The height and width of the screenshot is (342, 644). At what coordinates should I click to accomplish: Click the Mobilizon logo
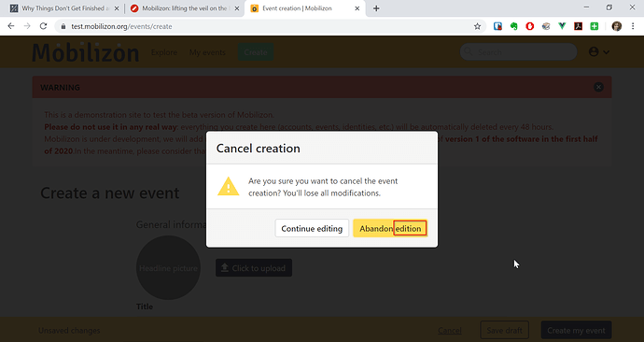(x=86, y=52)
